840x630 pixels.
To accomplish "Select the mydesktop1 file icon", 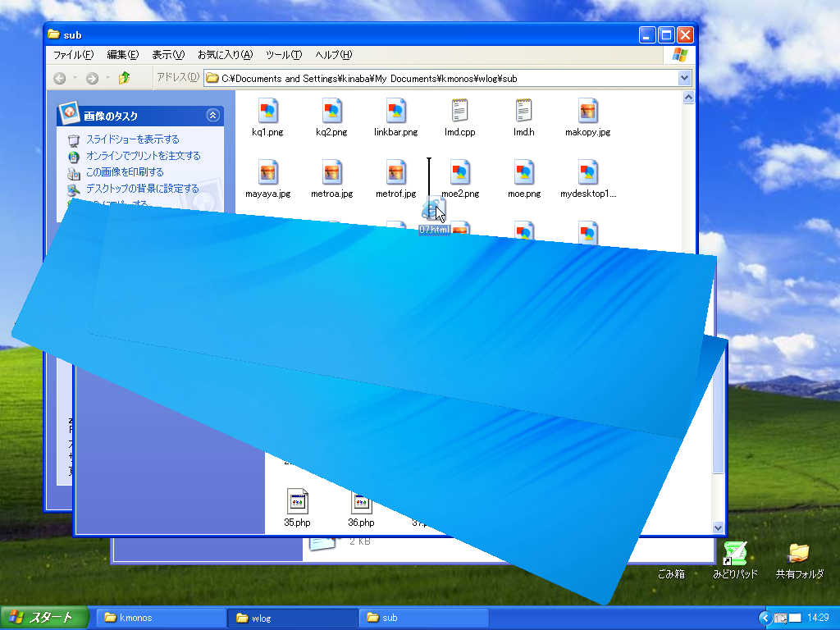I will [x=587, y=172].
